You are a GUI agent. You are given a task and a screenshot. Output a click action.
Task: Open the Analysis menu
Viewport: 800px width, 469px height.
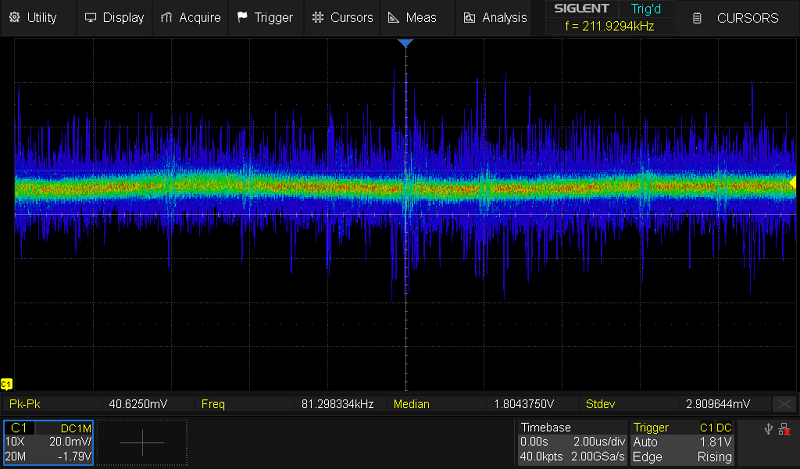(495, 17)
